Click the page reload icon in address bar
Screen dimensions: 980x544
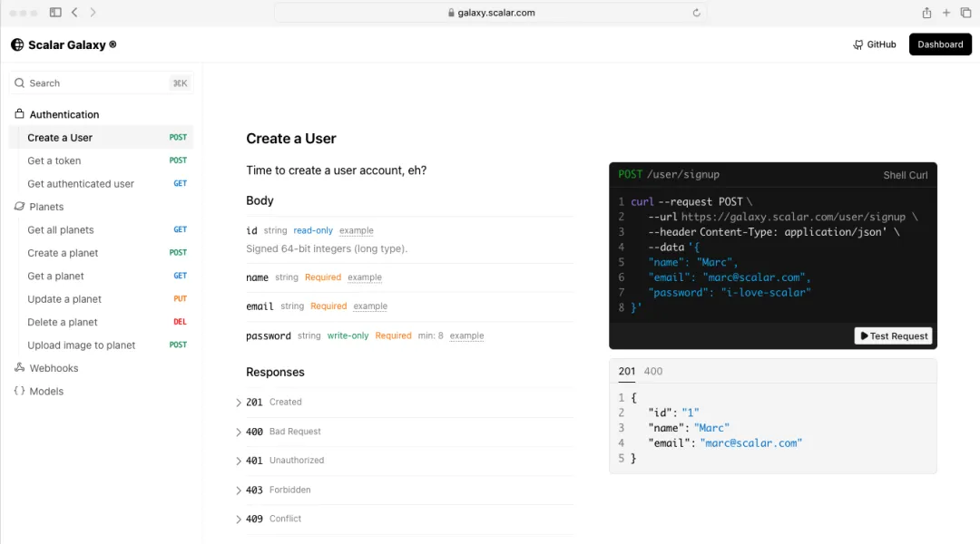coord(697,13)
